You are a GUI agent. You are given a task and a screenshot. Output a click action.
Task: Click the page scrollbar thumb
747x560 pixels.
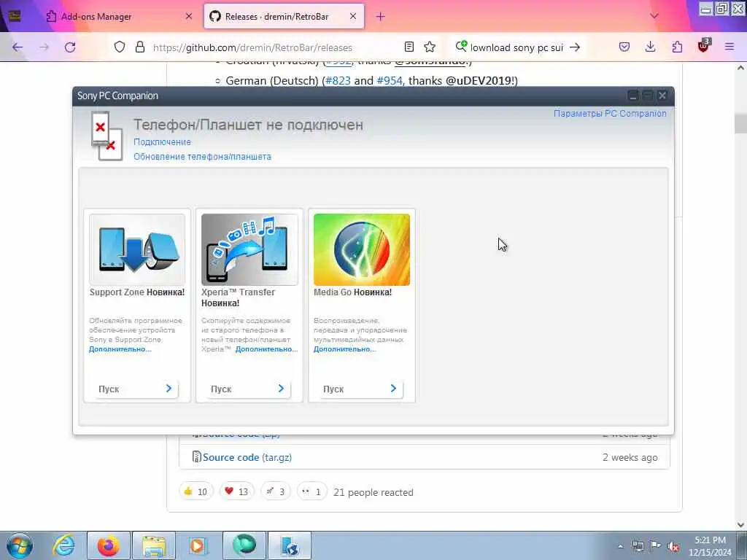[x=741, y=123]
